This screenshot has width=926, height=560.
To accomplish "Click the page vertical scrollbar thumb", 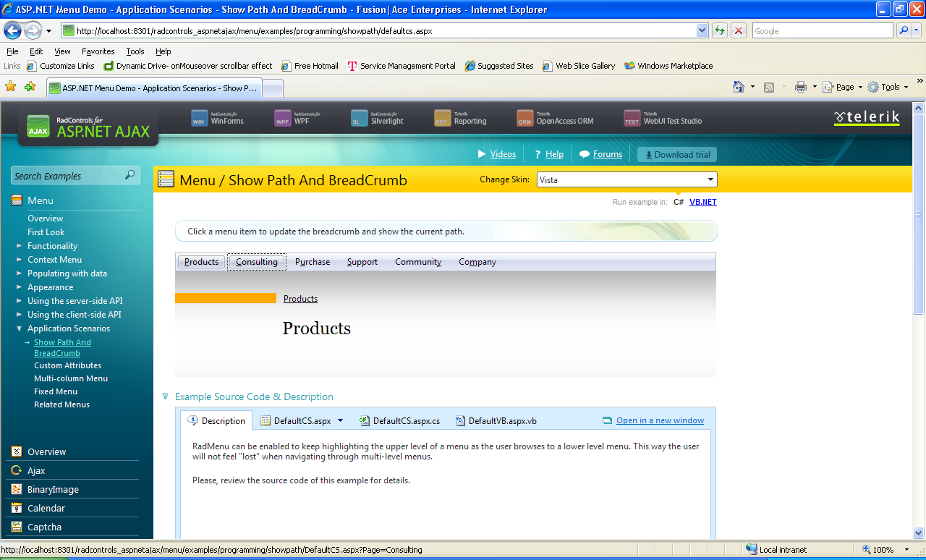I will (919, 214).
